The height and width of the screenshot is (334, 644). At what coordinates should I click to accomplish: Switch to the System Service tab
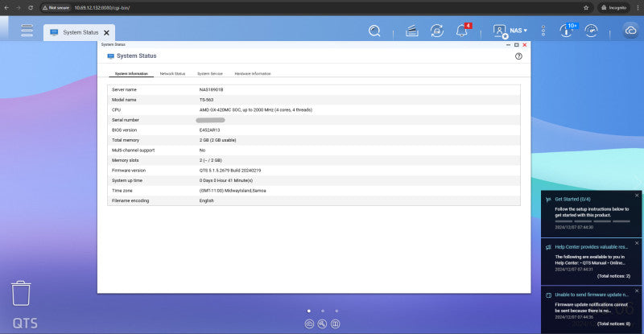[x=210, y=73]
